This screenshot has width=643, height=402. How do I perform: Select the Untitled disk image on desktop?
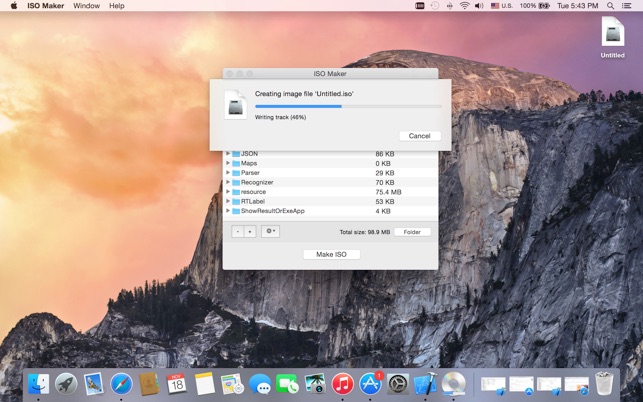[613, 32]
